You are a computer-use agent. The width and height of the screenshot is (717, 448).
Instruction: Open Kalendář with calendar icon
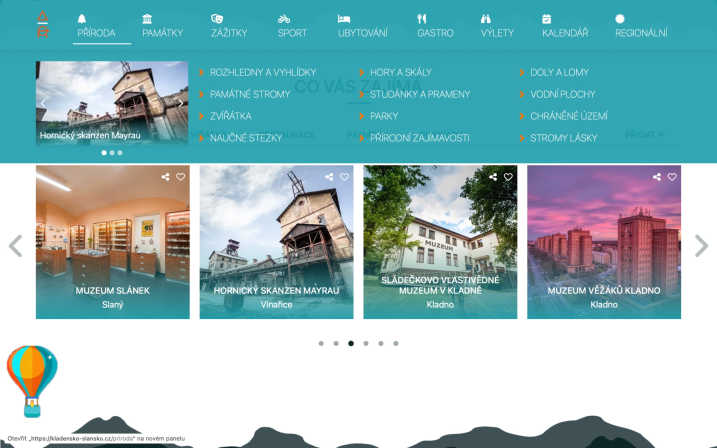pyautogui.click(x=565, y=26)
